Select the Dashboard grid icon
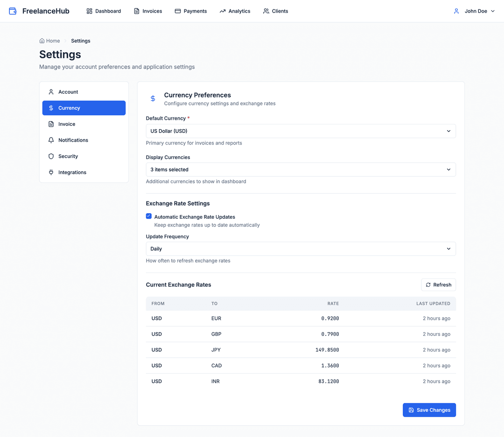Screen dimensions: 504x437 [x=89, y=11]
